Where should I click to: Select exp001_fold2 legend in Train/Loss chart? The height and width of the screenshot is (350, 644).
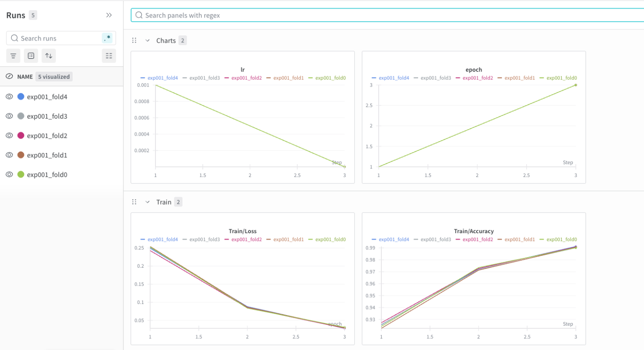243,240
